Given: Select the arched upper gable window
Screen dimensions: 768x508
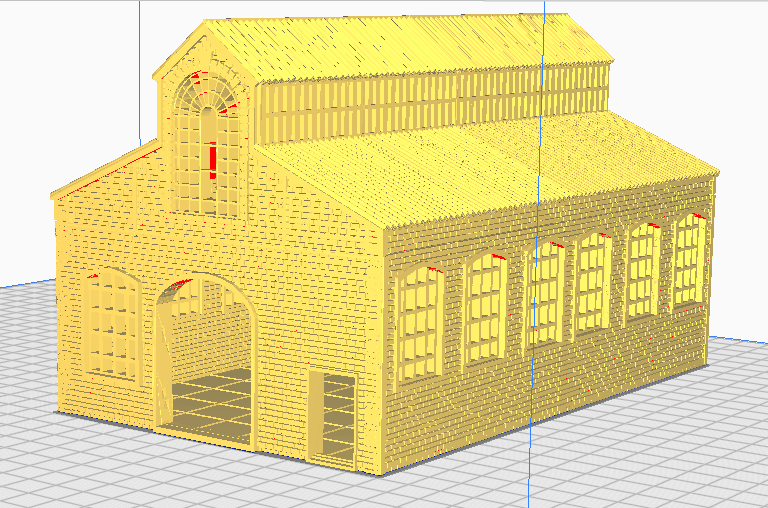Looking at the screenshot, I should pos(207,138).
